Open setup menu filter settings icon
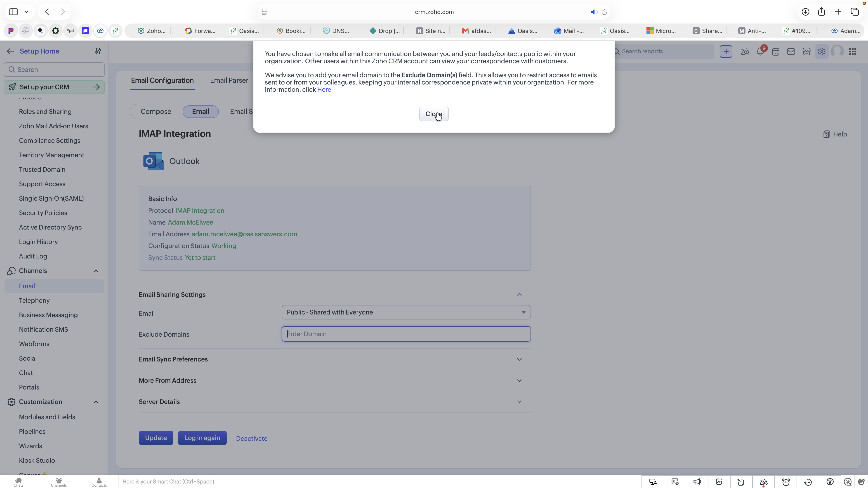Screen dimensions: 868x488 pyautogui.click(x=98, y=51)
